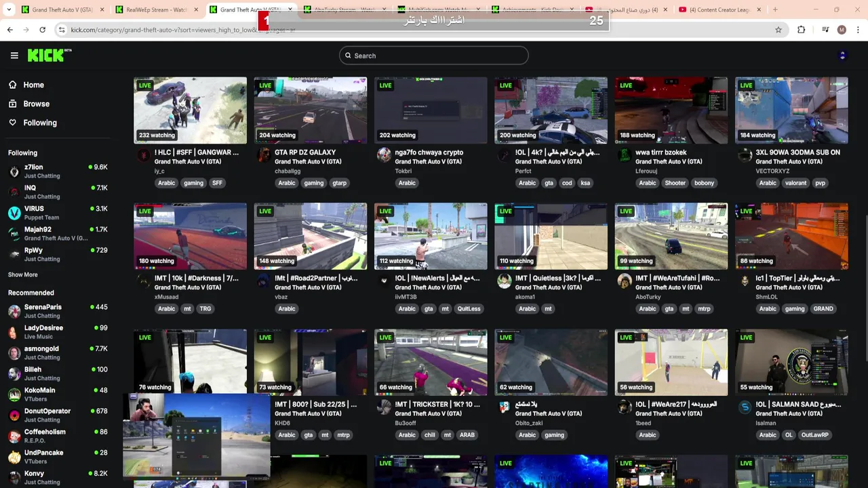This screenshot has width=868, height=488.
Task: Open Tokbri streamer avatar
Action: (x=384, y=155)
